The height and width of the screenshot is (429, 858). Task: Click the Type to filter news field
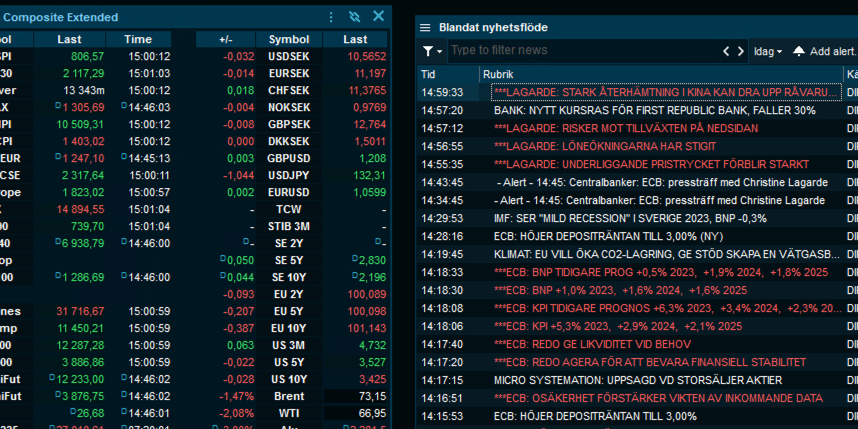pyautogui.click(x=583, y=51)
